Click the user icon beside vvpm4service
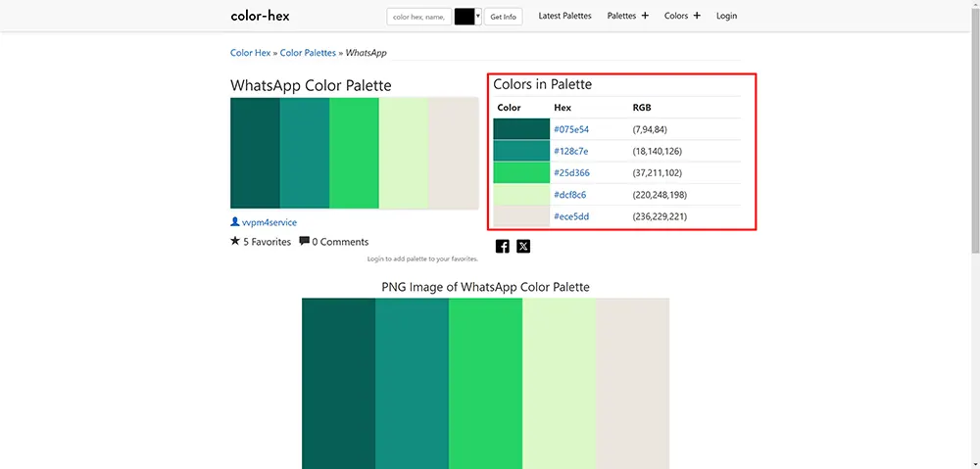 235,221
